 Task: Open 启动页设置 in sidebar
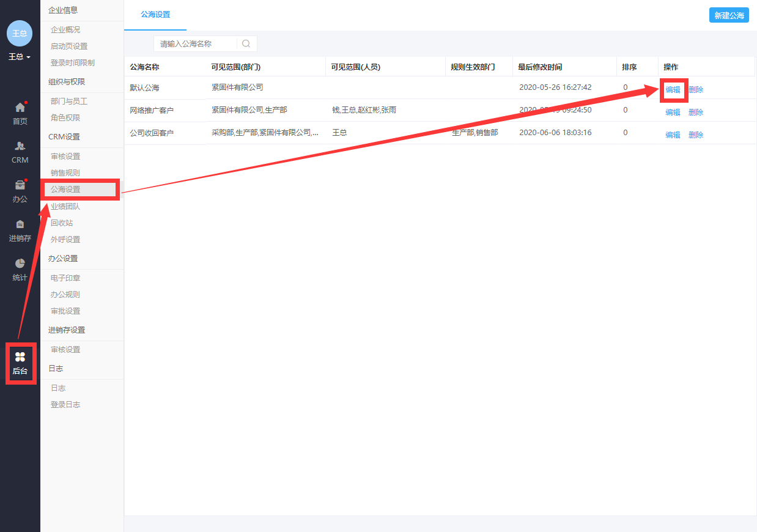(x=69, y=46)
